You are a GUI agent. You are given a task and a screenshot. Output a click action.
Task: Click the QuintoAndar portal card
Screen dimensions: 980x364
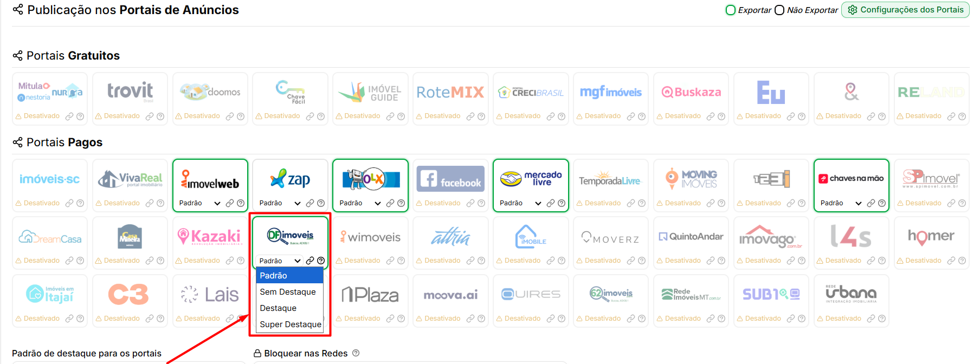[691, 243]
